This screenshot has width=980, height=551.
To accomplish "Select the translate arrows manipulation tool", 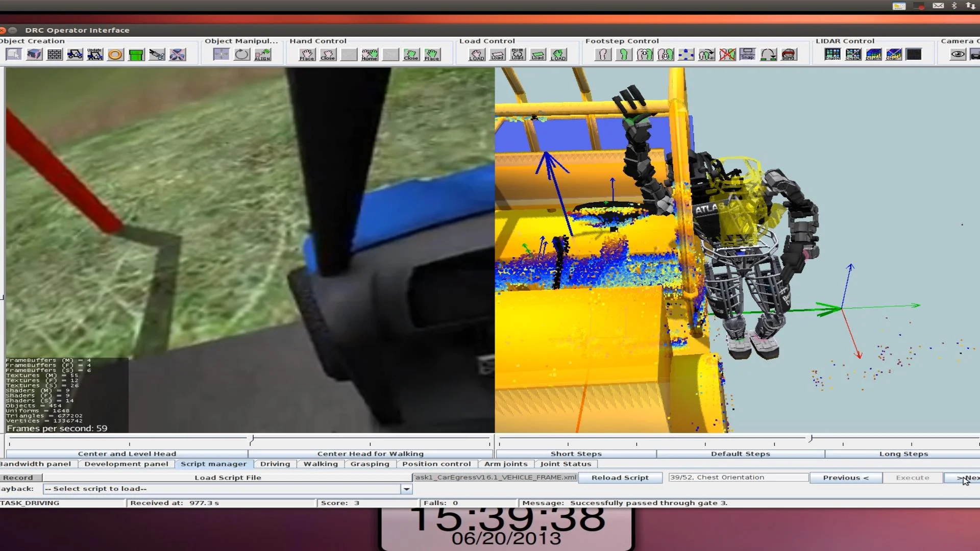I will click(221, 54).
